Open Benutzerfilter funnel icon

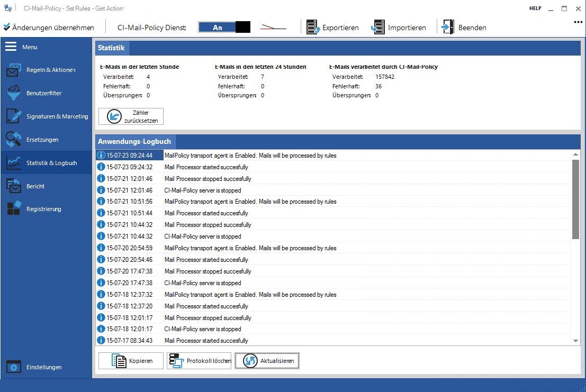pyautogui.click(x=13, y=93)
